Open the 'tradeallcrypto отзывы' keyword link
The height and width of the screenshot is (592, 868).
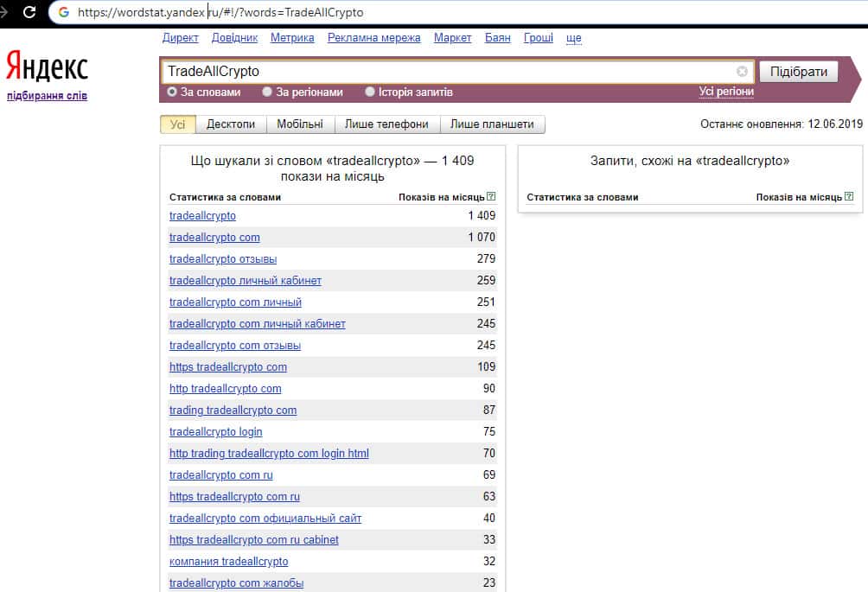pos(223,259)
